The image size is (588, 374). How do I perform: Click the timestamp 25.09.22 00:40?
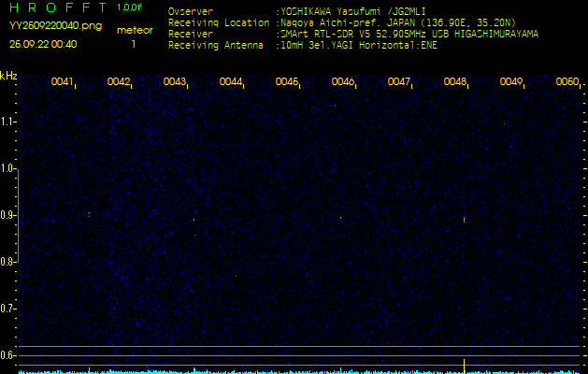pos(43,44)
